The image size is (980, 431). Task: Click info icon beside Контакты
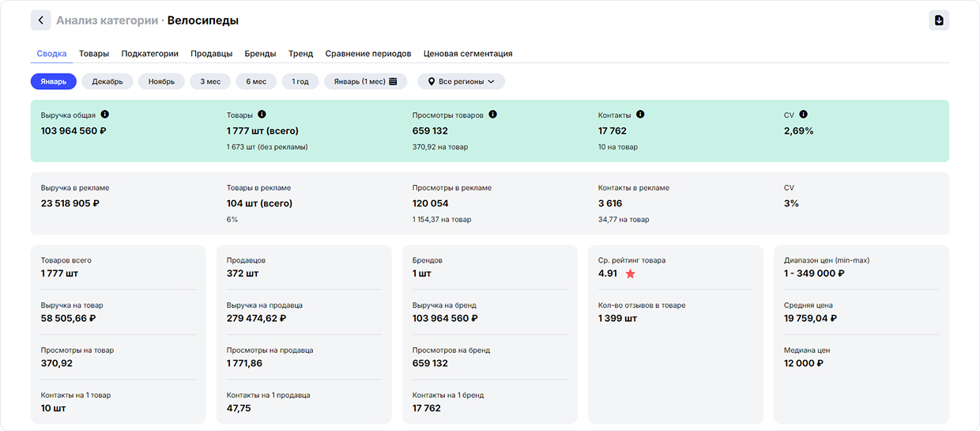tap(640, 115)
